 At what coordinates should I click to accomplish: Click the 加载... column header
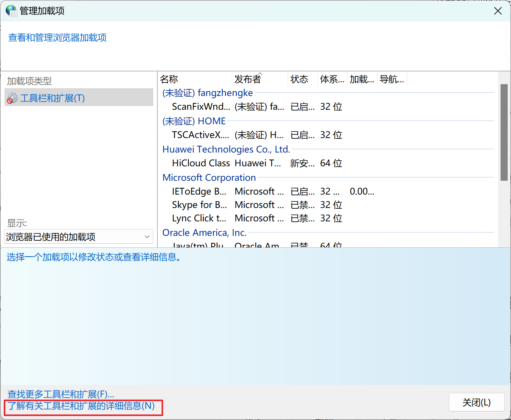click(362, 79)
